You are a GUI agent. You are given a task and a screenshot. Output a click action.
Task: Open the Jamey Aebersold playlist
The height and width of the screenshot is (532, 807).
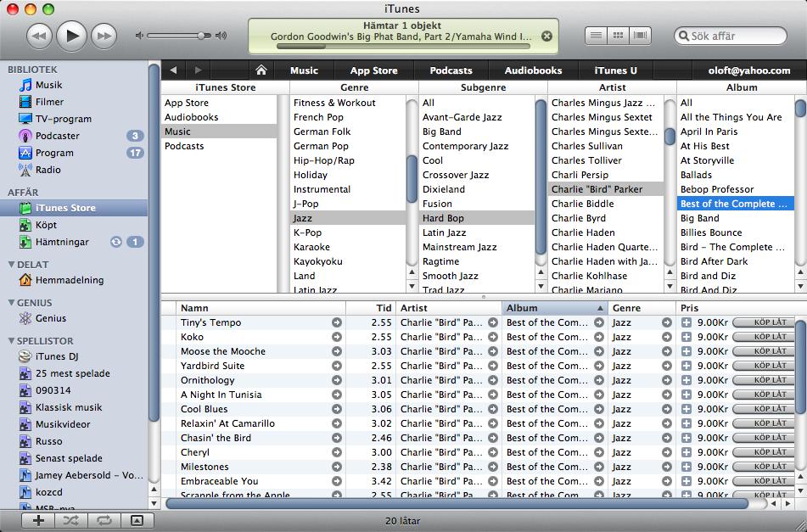[x=74, y=475]
